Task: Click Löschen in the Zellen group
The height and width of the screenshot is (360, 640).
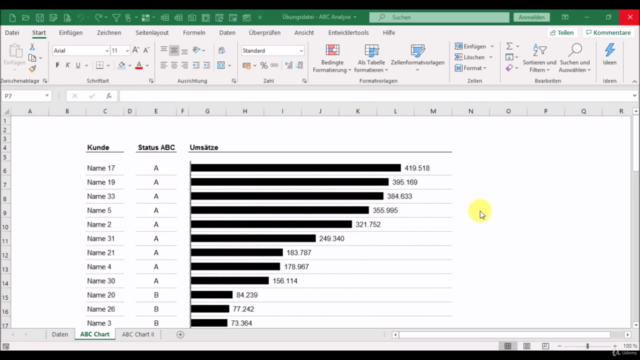Action: pos(474,57)
